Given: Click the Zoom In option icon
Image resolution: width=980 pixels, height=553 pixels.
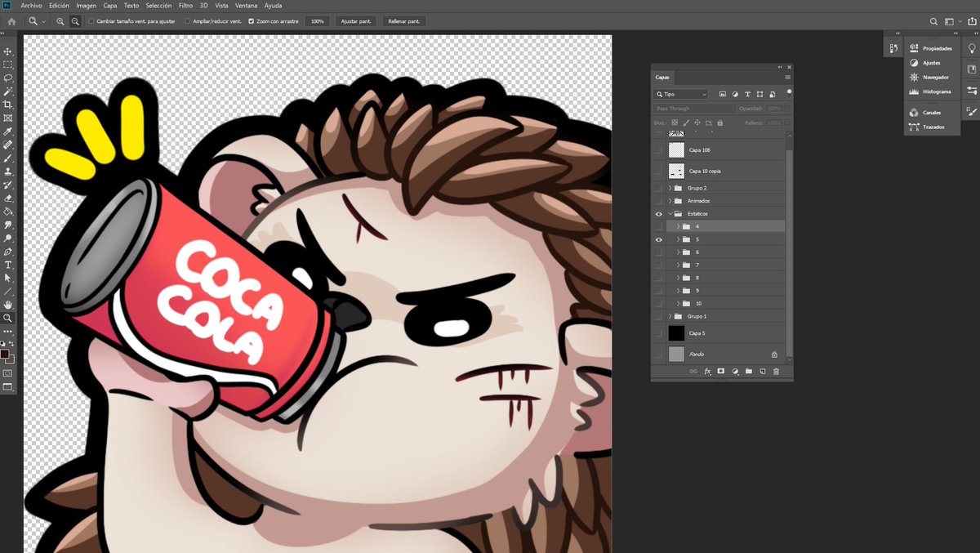Looking at the screenshot, I should pyautogui.click(x=60, y=21).
